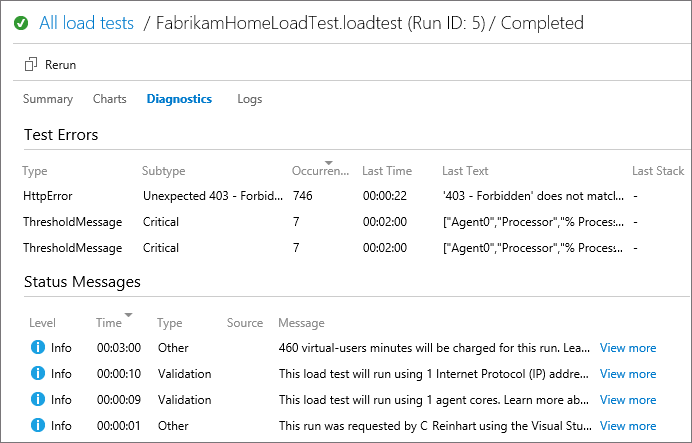Image resolution: width=692 pixels, height=443 pixels.
Task: Go to the Logs tab
Action: [250, 99]
